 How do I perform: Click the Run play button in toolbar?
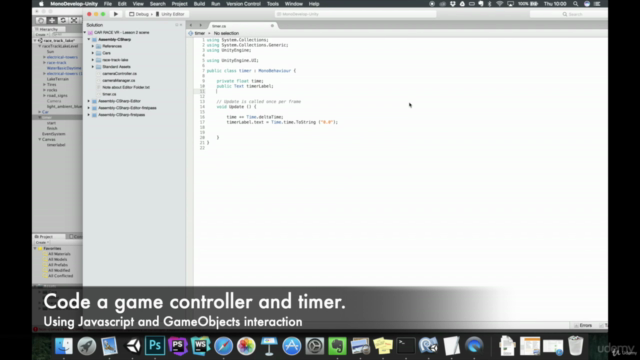(116, 14)
